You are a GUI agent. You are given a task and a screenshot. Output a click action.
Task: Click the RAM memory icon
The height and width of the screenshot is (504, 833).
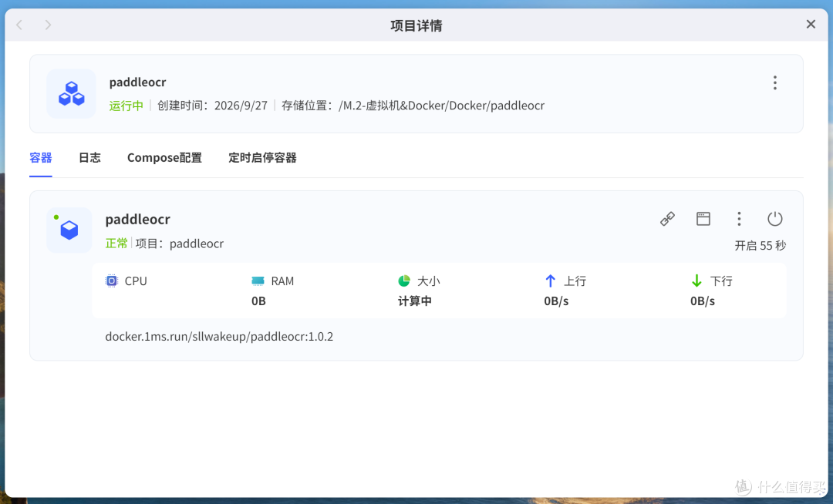258,281
